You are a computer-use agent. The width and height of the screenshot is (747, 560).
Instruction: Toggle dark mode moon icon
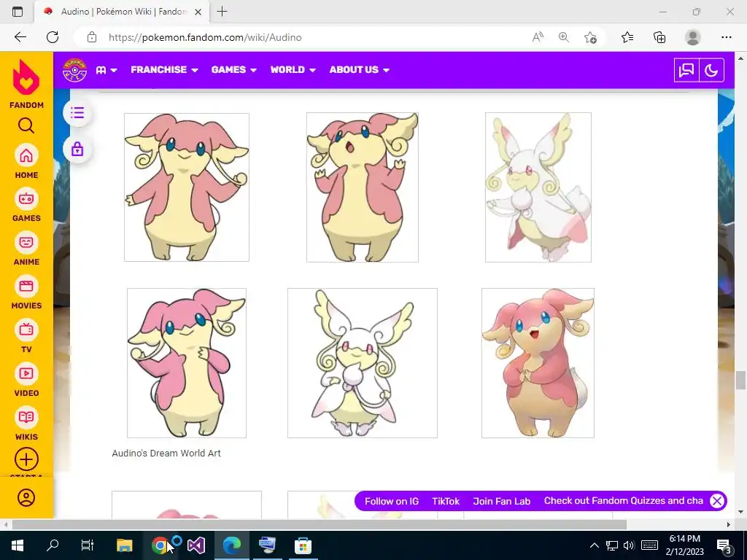click(x=711, y=71)
